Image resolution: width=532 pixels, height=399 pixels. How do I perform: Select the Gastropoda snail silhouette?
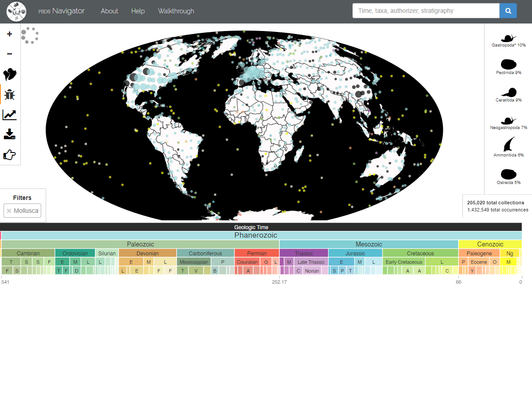click(509, 38)
